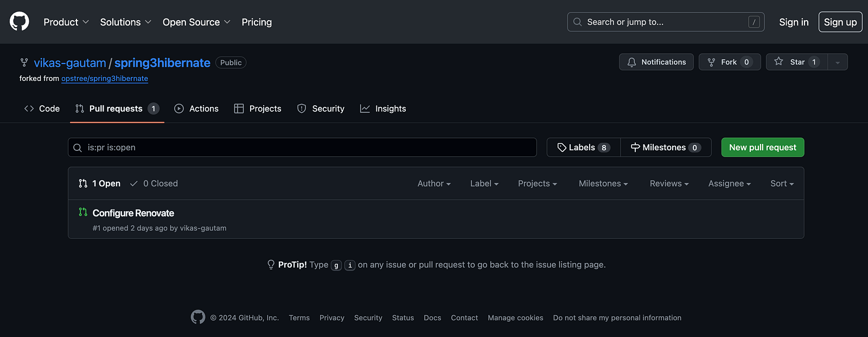868x337 pixels.
Task: Click the fork icon beside vikas-gautam
Action: 24,62
